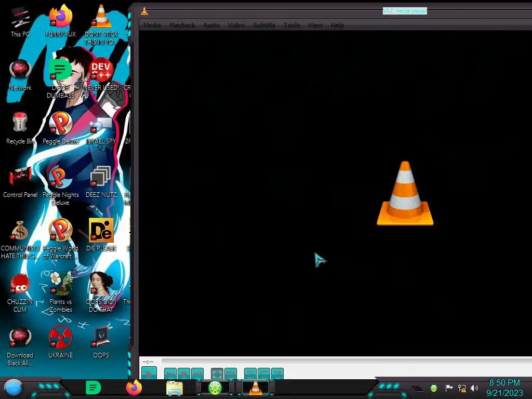This screenshot has height=399, width=532.
Task: Select the Download Black Ali... shortcut
Action: (20, 347)
